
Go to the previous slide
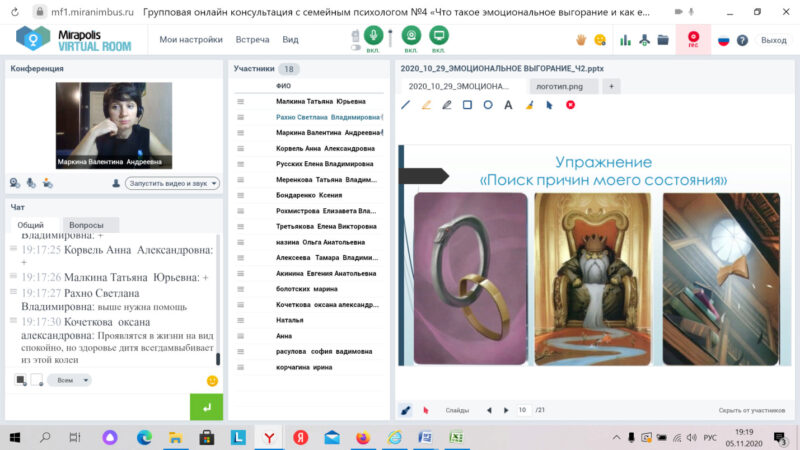click(x=489, y=410)
